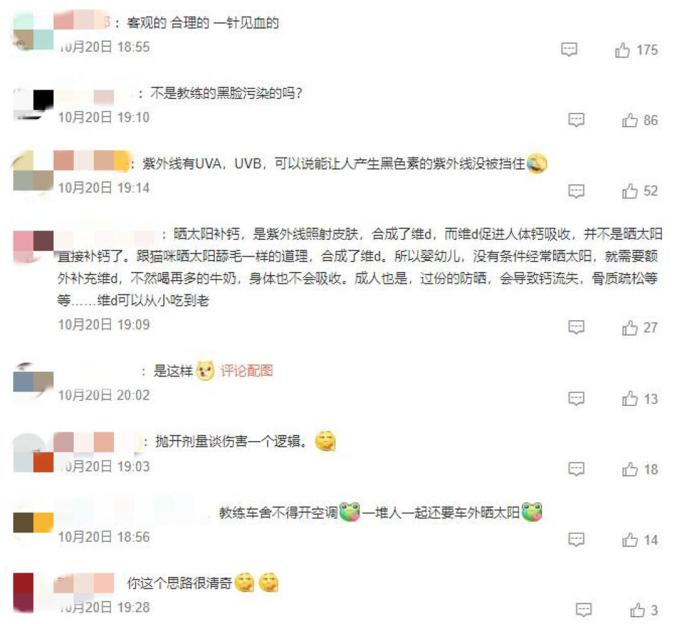The height and width of the screenshot is (624, 677).
Task: Open avatar of the first commenter
Action: tap(33, 30)
